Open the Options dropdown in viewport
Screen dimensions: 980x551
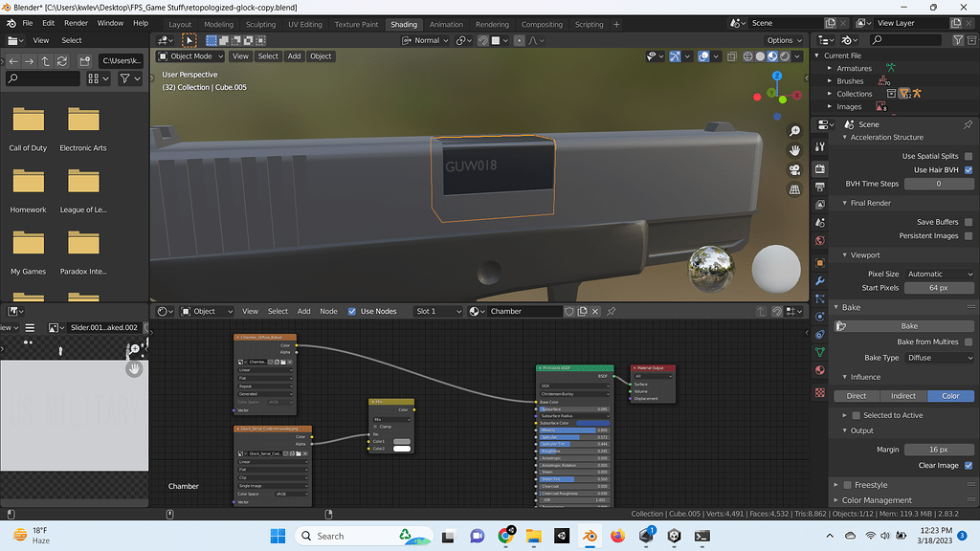point(785,40)
